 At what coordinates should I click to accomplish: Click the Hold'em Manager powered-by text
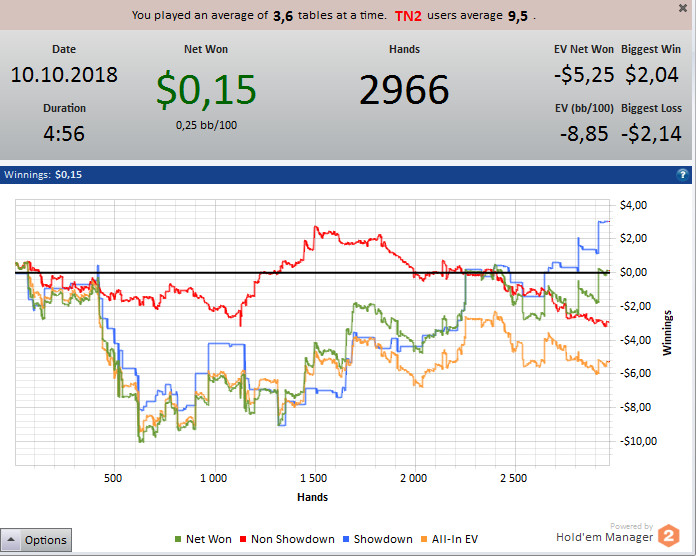[x=604, y=533]
